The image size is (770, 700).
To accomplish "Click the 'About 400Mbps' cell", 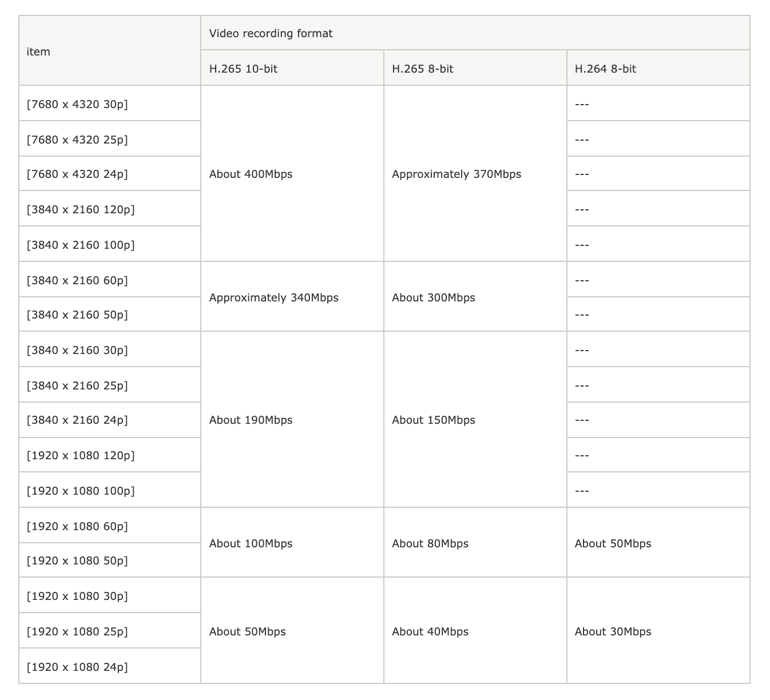I will [x=251, y=174].
